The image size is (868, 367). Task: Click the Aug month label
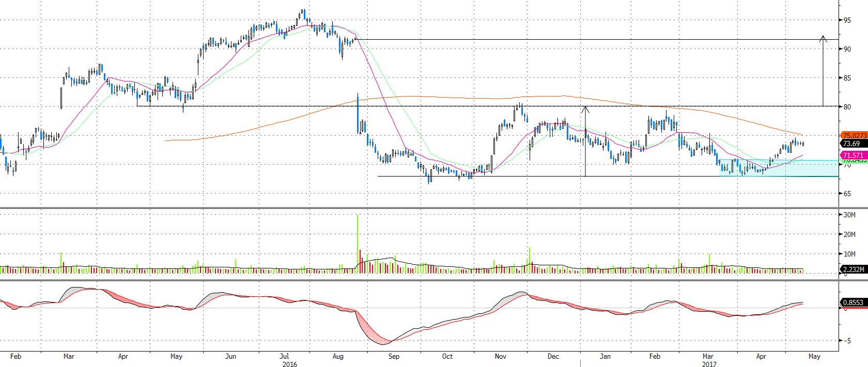click(x=338, y=356)
